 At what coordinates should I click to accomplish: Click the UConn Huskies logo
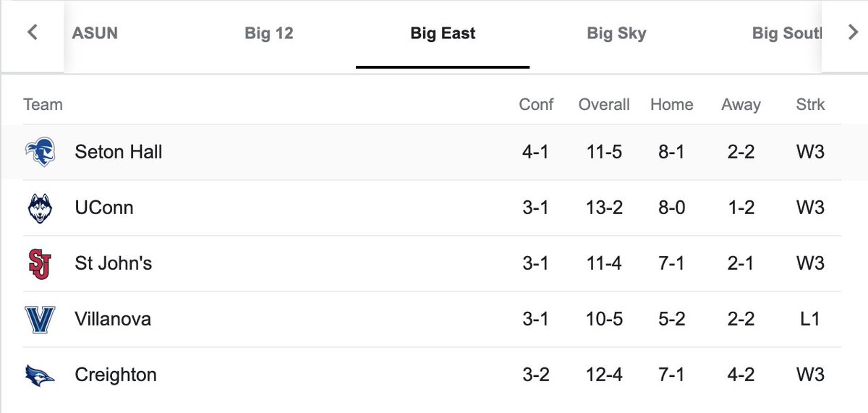[x=41, y=208]
